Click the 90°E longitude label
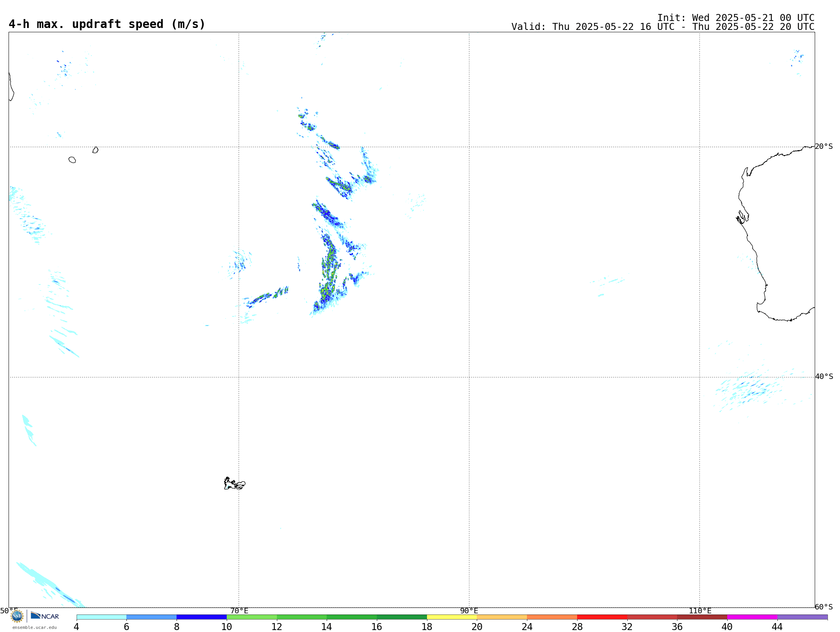840x632 pixels. (x=469, y=611)
